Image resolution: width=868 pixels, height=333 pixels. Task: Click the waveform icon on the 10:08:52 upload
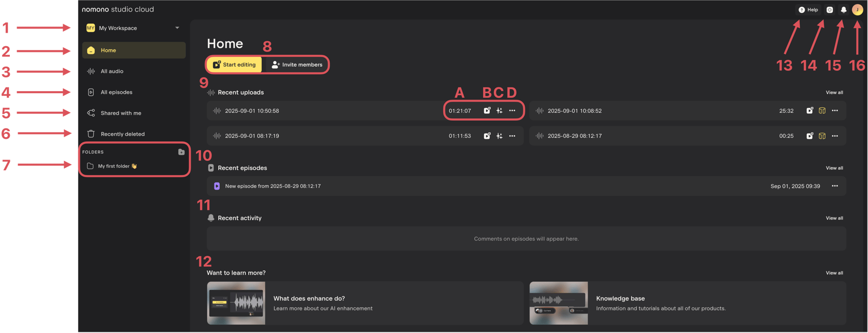coord(539,111)
